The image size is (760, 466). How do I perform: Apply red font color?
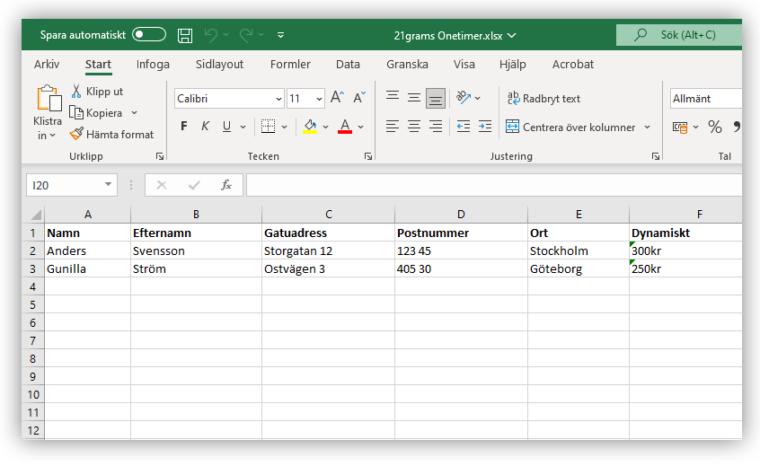[x=345, y=127]
